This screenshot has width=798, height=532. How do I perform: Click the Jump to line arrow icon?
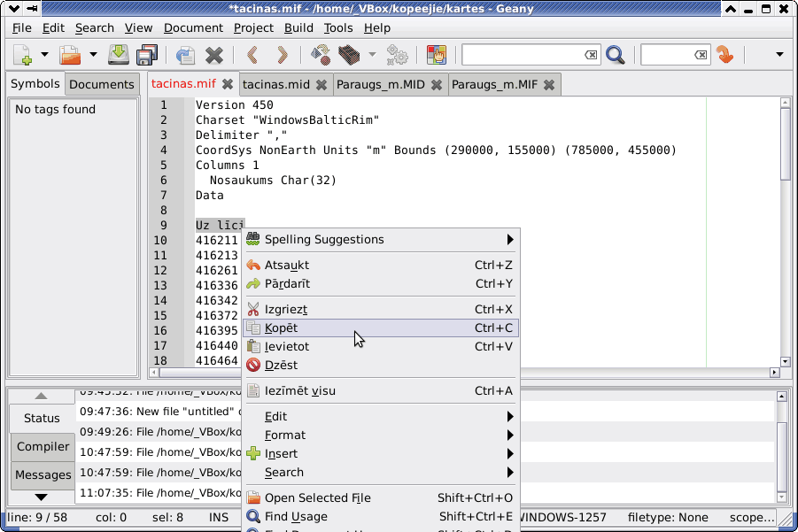pyautogui.click(x=724, y=54)
